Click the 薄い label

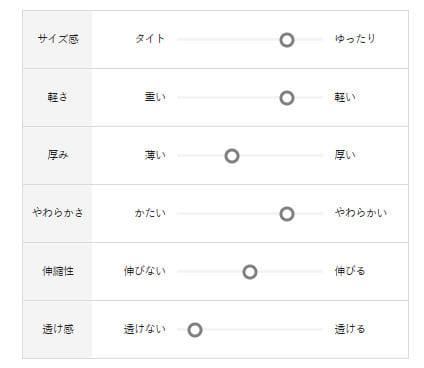[155, 155]
